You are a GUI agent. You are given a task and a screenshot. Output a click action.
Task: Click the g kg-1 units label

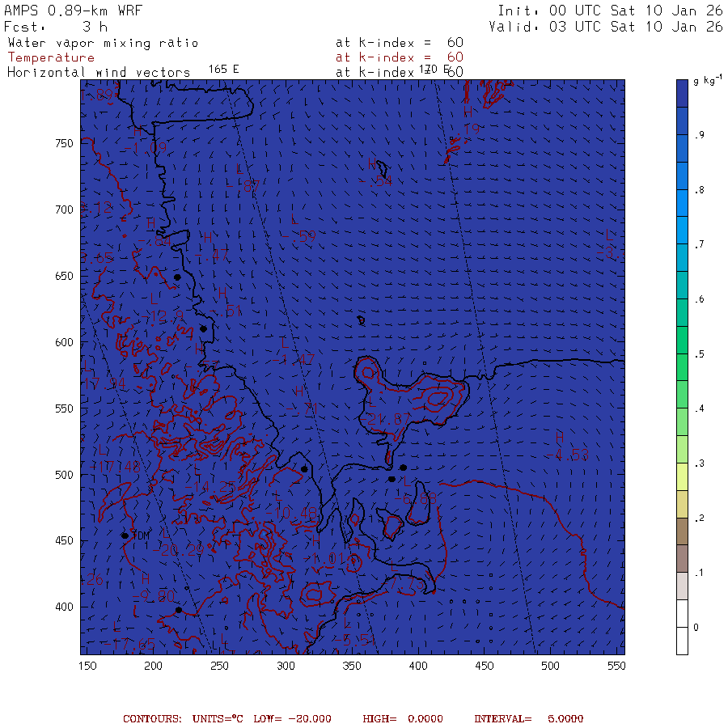click(709, 82)
